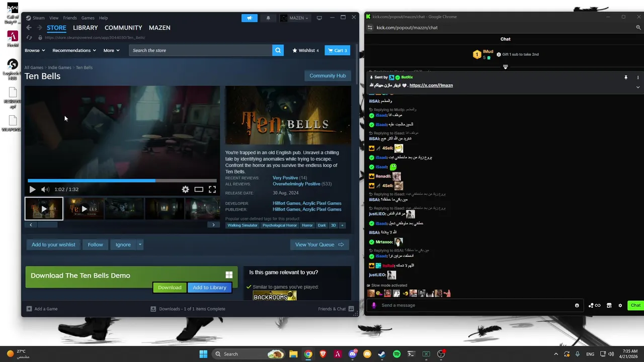The image size is (644, 362).
Task: Open Steam notifications bell
Action: [x=268, y=18]
